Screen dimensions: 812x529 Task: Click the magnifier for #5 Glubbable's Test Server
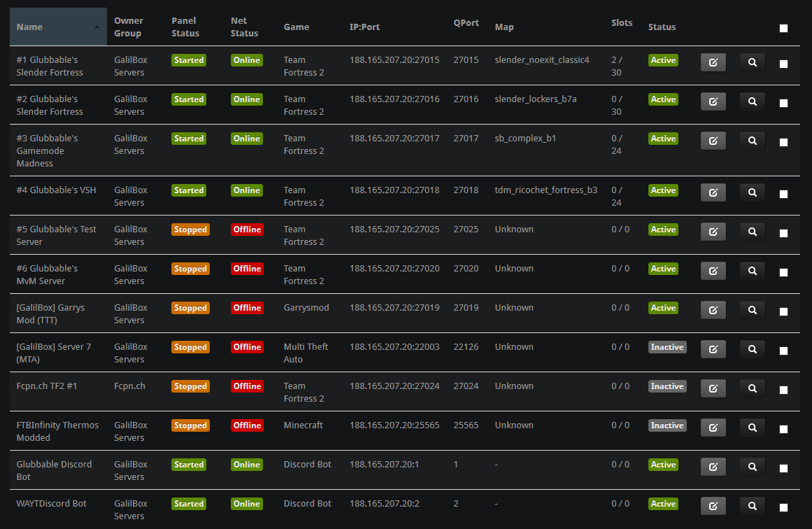(753, 232)
